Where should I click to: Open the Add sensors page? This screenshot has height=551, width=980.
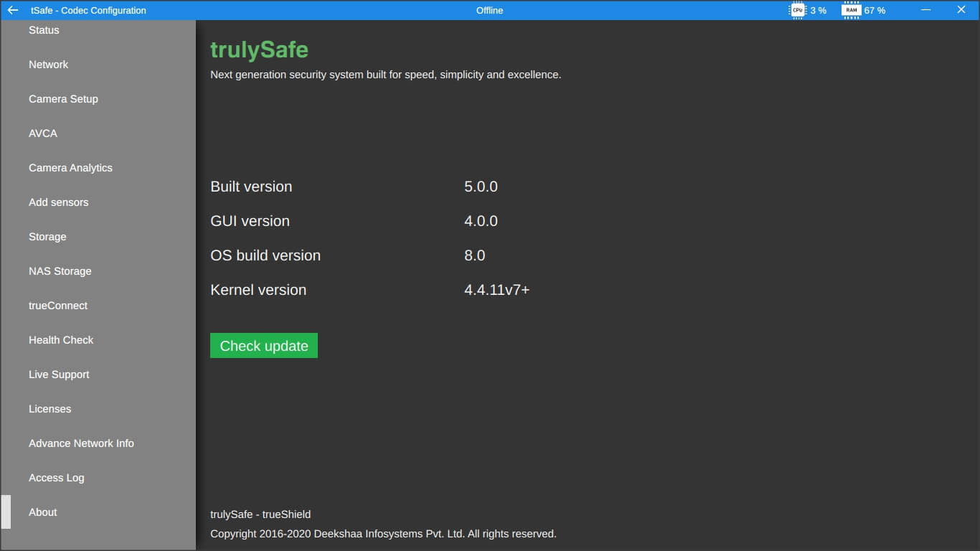coord(58,202)
